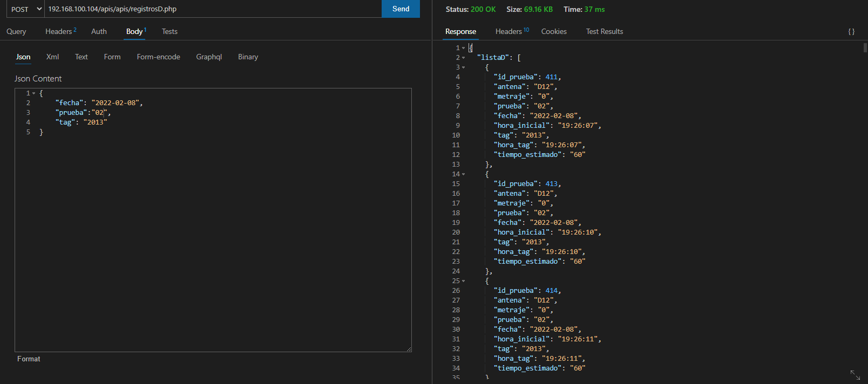This screenshot has height=384, width=868.
Task: Open the Response tab
Action: pos(460,31)
